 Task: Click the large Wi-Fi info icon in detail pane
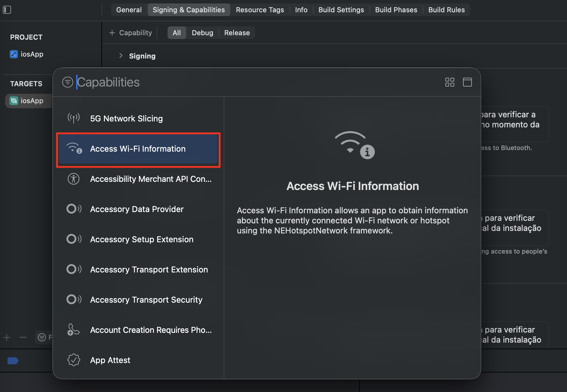(x=354, y=145)
